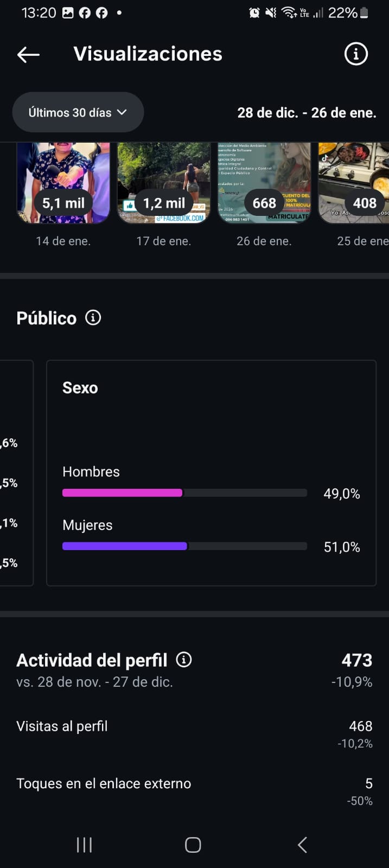Tap the 28 de dic. - 26 de ene. date range
Viewport: 389px width, 868px height.
click(307, 113)
